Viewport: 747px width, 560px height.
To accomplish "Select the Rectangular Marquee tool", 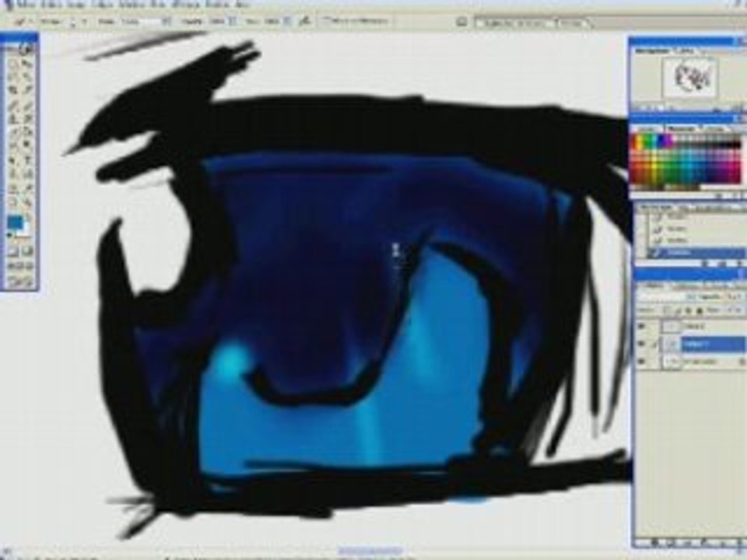I will (13, 63).
